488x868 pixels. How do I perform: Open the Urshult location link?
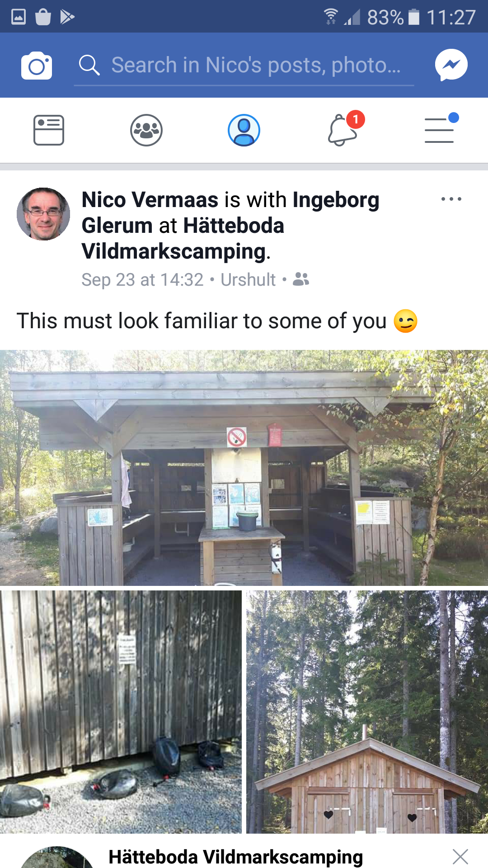pos(248,280)
